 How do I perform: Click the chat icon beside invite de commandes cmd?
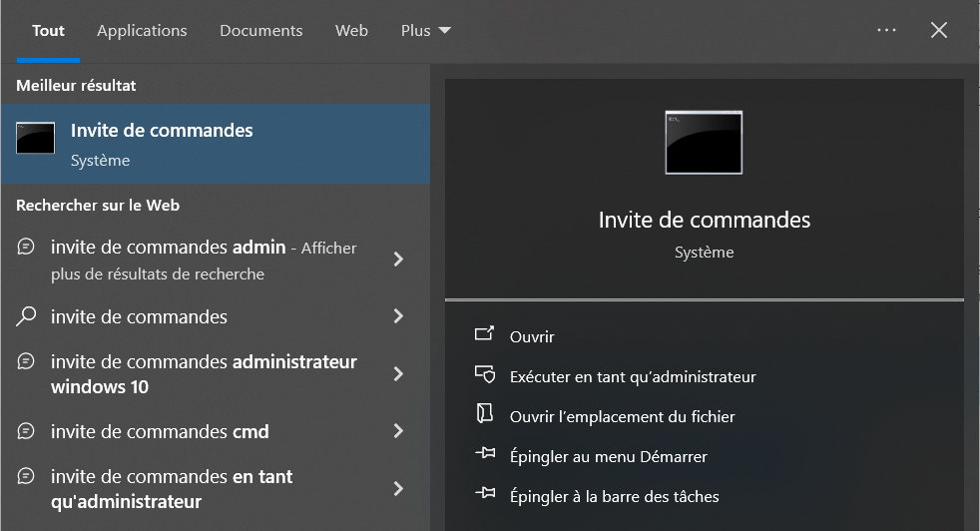click(x=27, y=431)
